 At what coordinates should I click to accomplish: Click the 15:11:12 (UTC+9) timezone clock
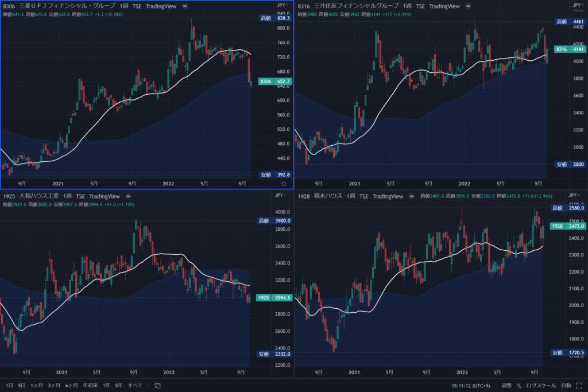pyautogui.click(x=471, y=386)
